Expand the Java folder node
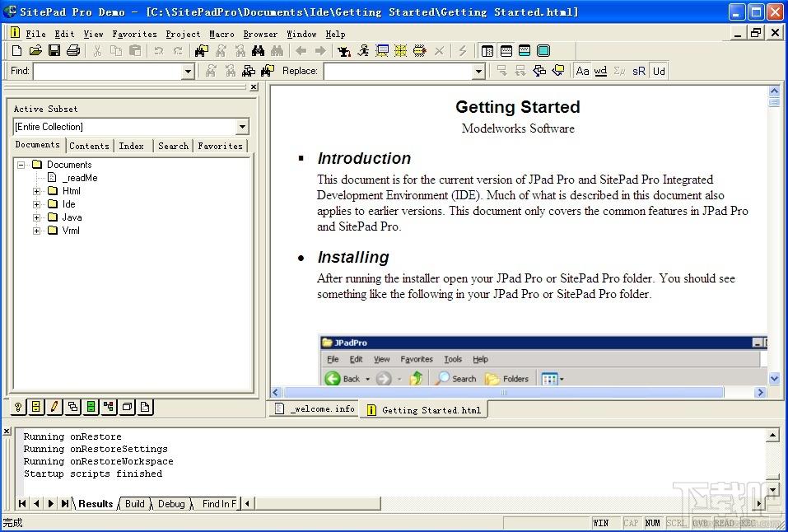The image size is (788, 532). pyautogui.click(x=36, y=217)
